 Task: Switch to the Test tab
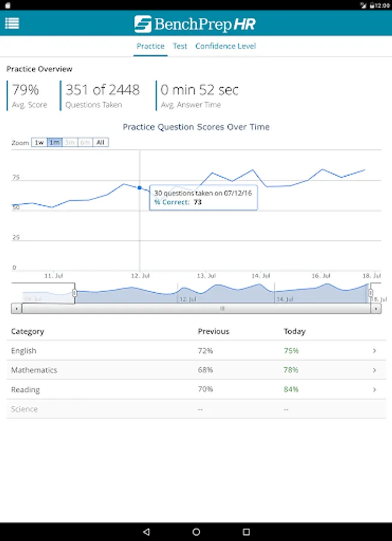[x=180, y=46]
